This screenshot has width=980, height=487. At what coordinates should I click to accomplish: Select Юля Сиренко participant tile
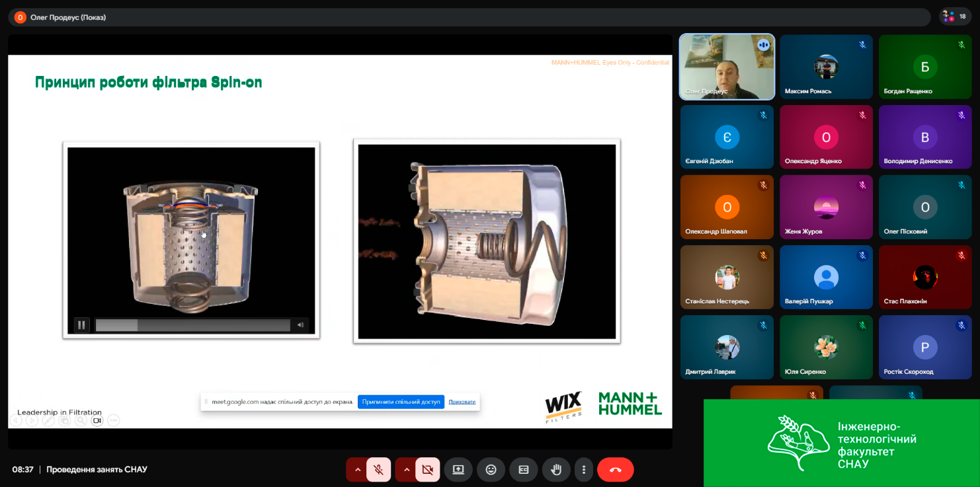coord(826,347)
